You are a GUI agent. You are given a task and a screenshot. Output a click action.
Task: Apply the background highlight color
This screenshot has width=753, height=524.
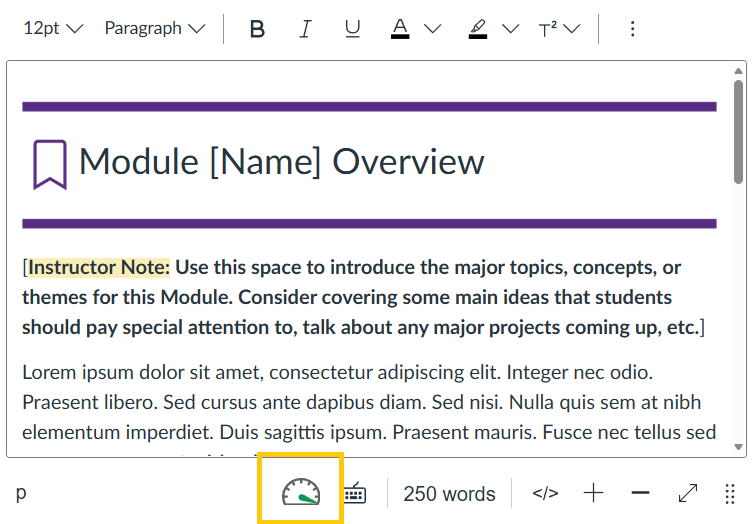click(478, 29)
